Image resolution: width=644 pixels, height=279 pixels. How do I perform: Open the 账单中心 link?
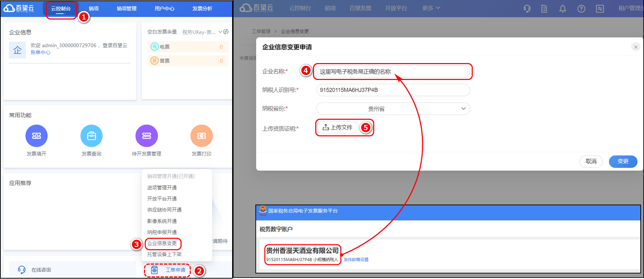[41, 52]
